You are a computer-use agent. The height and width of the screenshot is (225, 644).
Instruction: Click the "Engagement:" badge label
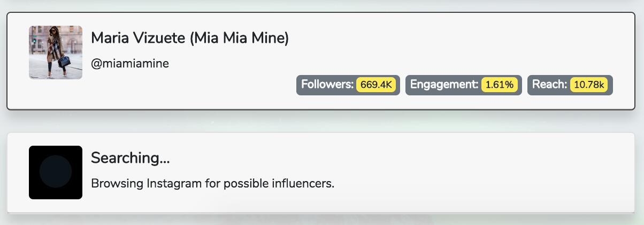coord(444,85)
